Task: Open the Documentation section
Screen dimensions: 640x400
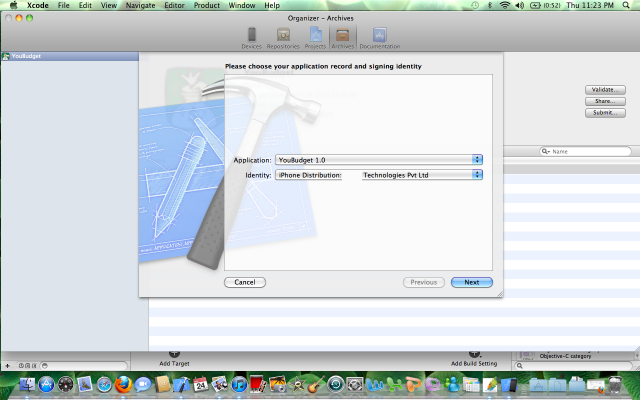Action: [380, 38]
